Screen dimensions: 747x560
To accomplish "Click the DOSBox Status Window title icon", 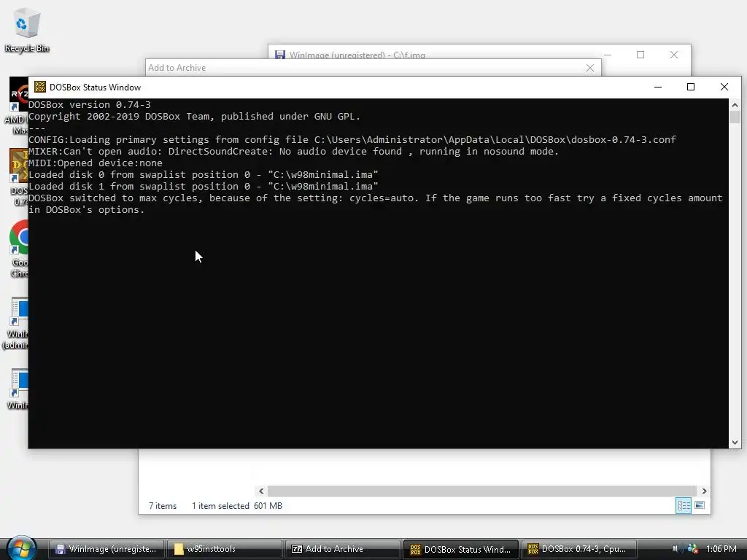I will (x=40, y=87).
